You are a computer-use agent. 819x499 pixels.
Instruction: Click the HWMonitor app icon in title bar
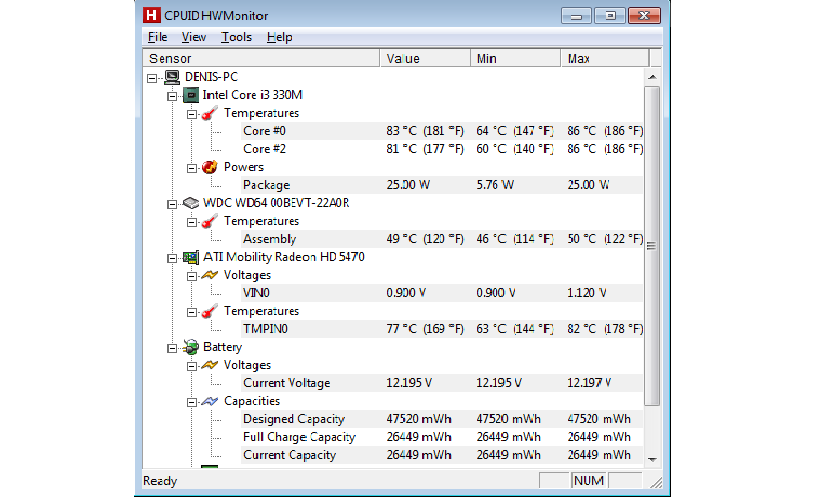[153, 15]
